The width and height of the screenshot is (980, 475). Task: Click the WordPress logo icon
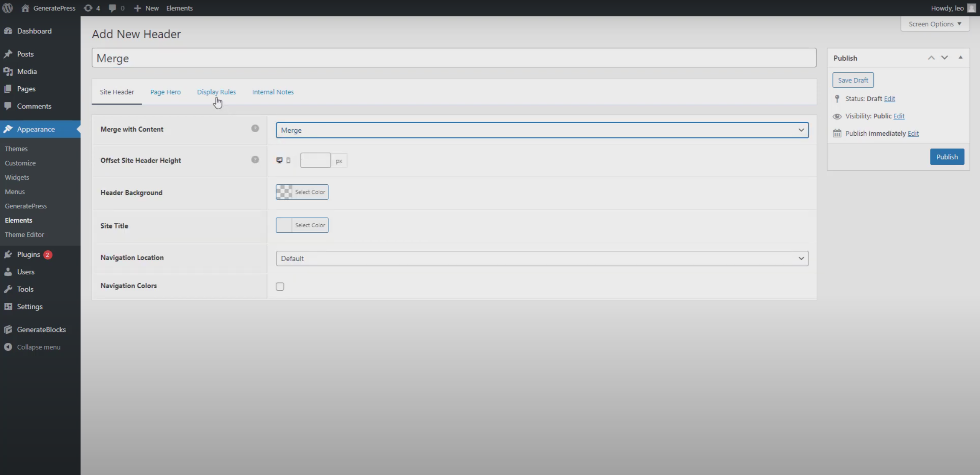pyautogui.click(x=8, y=8)
